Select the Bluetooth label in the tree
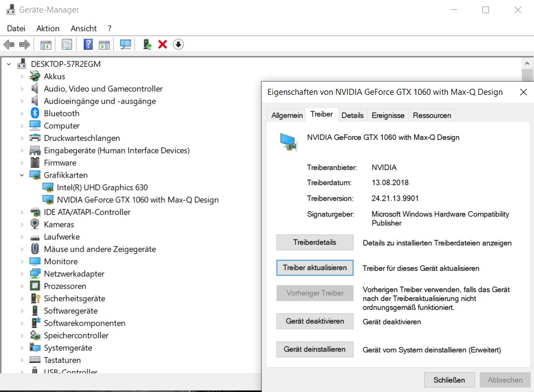This screenshot has width=534, height=392. point(61,113)
